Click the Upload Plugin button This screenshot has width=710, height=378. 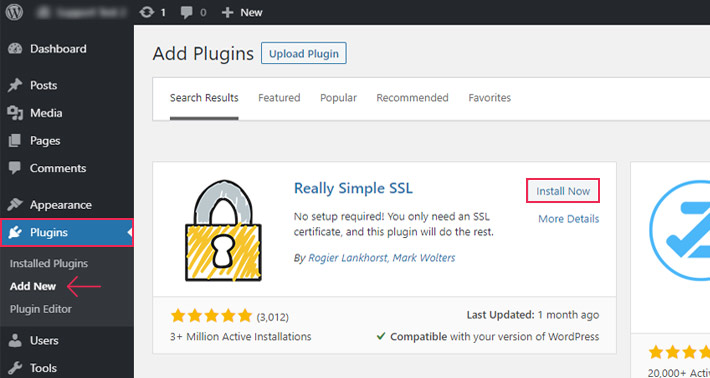tap(304, 53)
